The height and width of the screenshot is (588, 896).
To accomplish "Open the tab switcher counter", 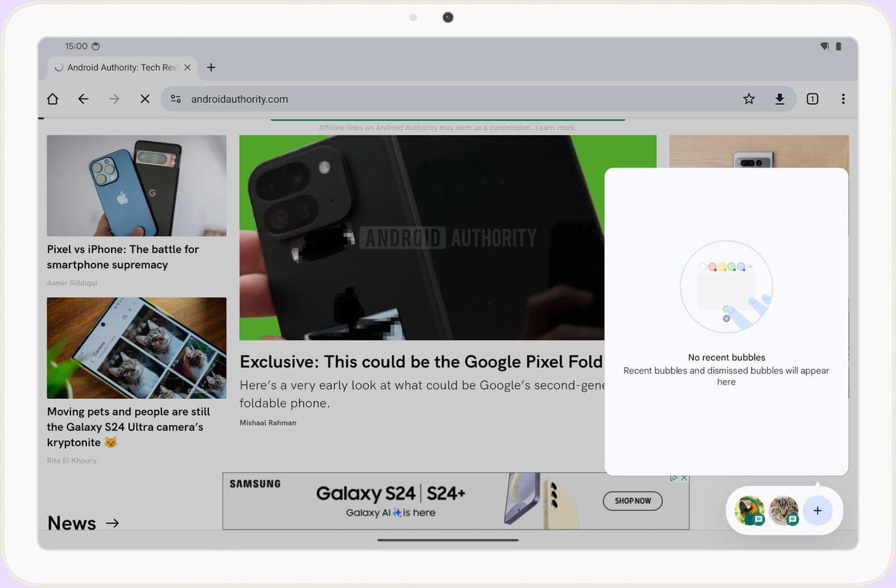I will click(812, 99).
